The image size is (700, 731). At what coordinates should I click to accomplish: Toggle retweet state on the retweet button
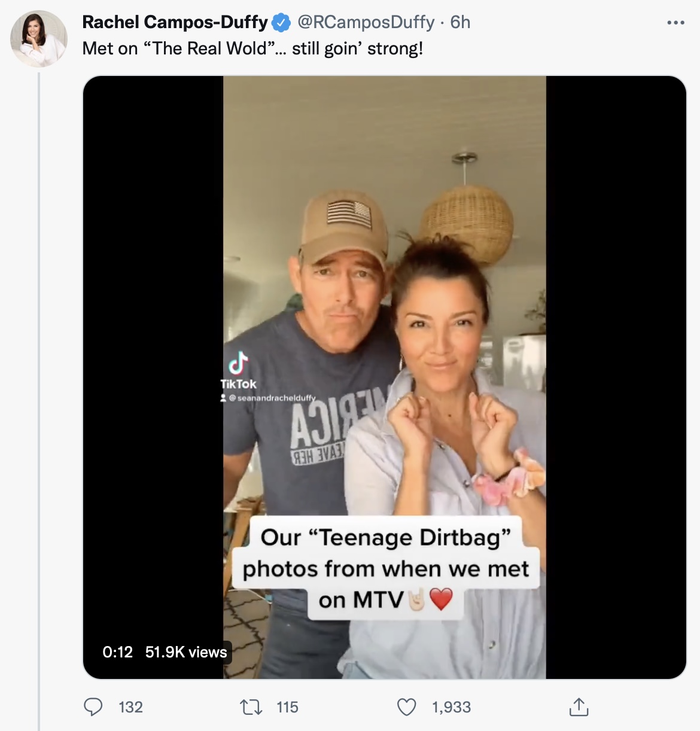252,708
